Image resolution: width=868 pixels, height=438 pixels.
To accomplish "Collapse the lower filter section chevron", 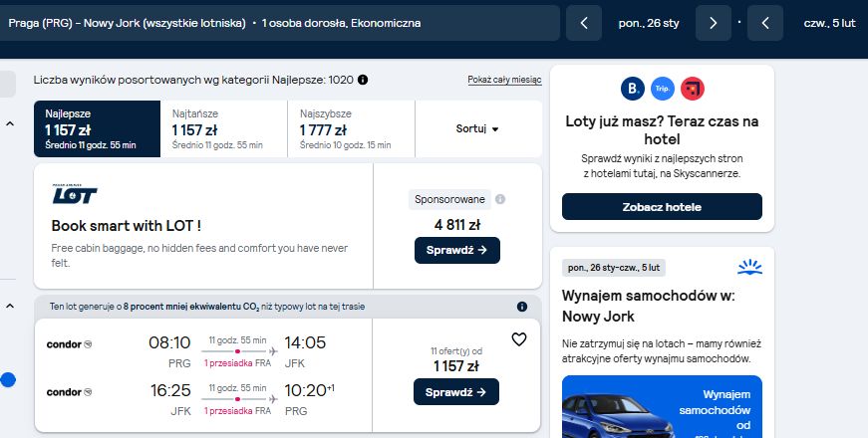I will click(x=9, y=306).
